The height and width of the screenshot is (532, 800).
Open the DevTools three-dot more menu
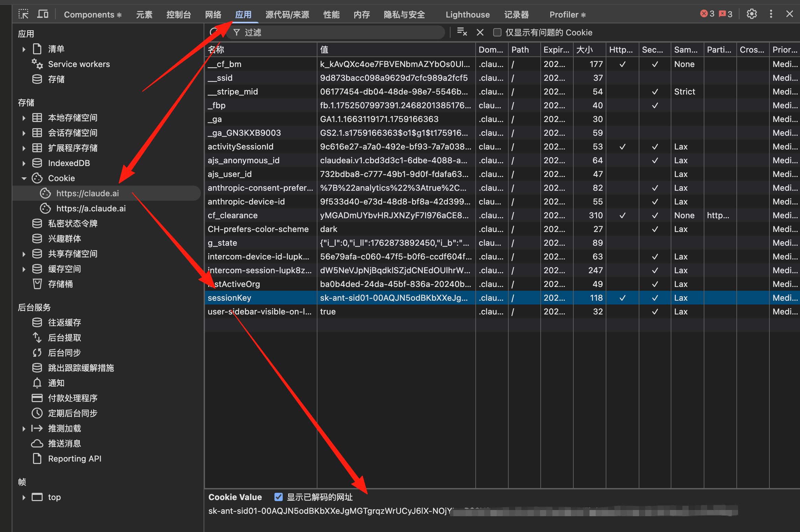click(x=771, y=14)
